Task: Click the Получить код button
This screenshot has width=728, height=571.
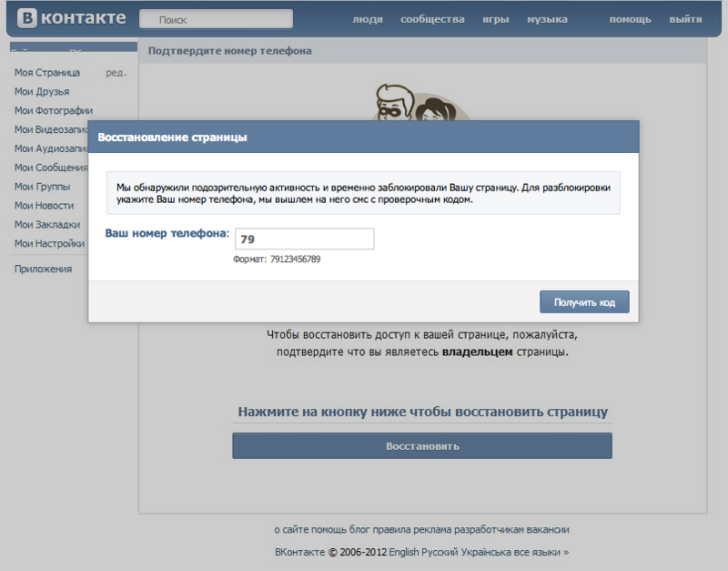Action: [x=584, y=302]
